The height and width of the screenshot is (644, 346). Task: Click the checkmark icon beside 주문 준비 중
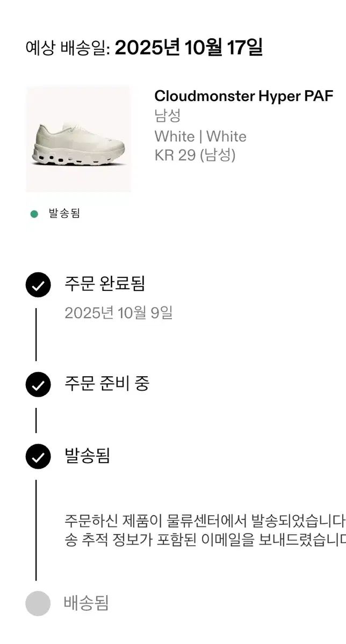(x=38, y=384)
